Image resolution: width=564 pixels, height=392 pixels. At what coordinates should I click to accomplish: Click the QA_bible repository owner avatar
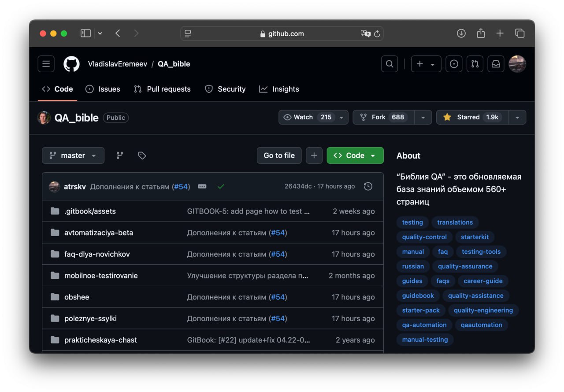coord(44,118)
